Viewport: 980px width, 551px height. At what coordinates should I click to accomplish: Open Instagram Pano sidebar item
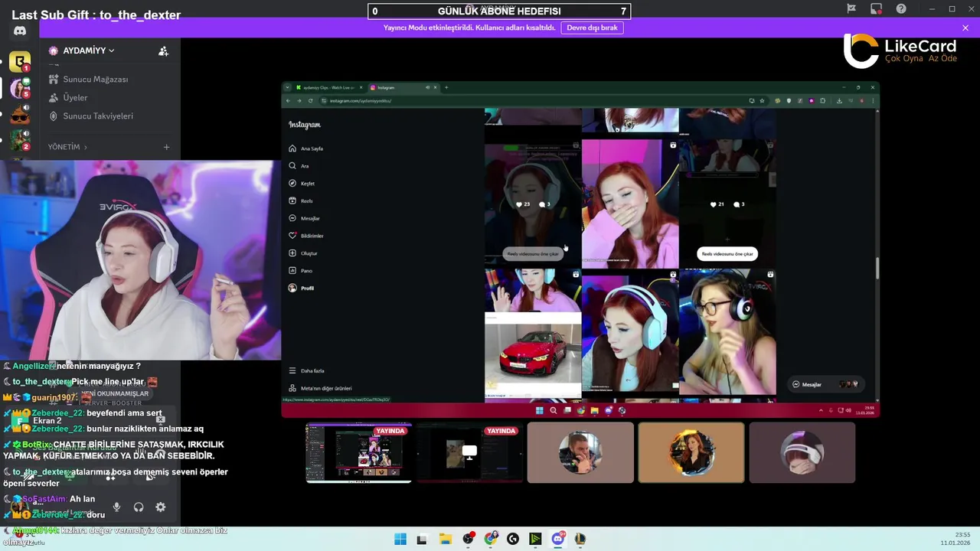point(300,270)
